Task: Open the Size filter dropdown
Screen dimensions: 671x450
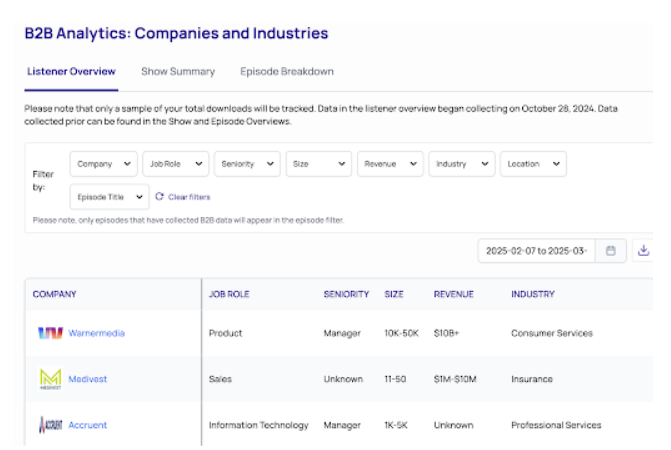Action: [x=319, y=164]
